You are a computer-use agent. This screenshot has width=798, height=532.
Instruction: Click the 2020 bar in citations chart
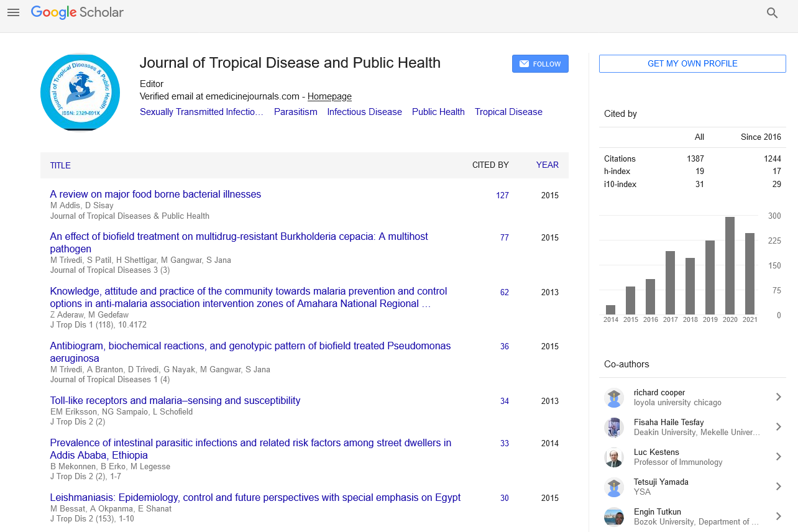click(730, 265)
